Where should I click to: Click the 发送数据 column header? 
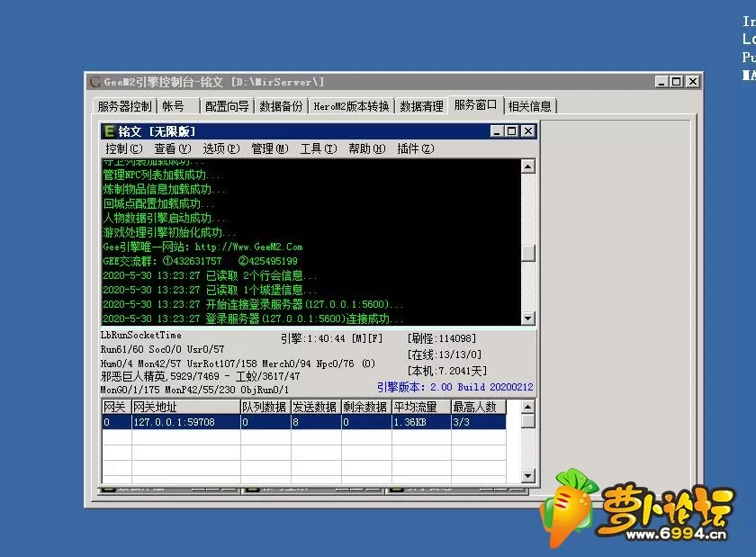pyautogui.click(x=316, y=407)
